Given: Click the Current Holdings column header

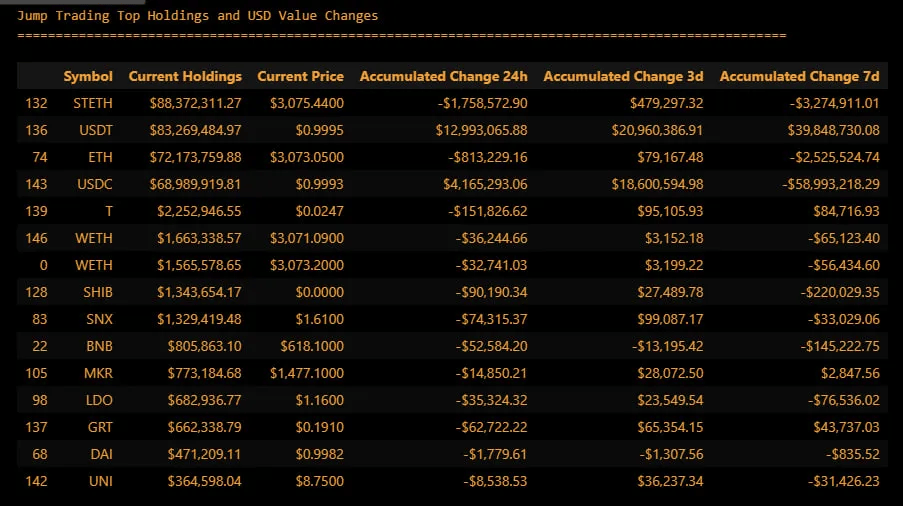Looking at the screenshot, I should [185, 76].
